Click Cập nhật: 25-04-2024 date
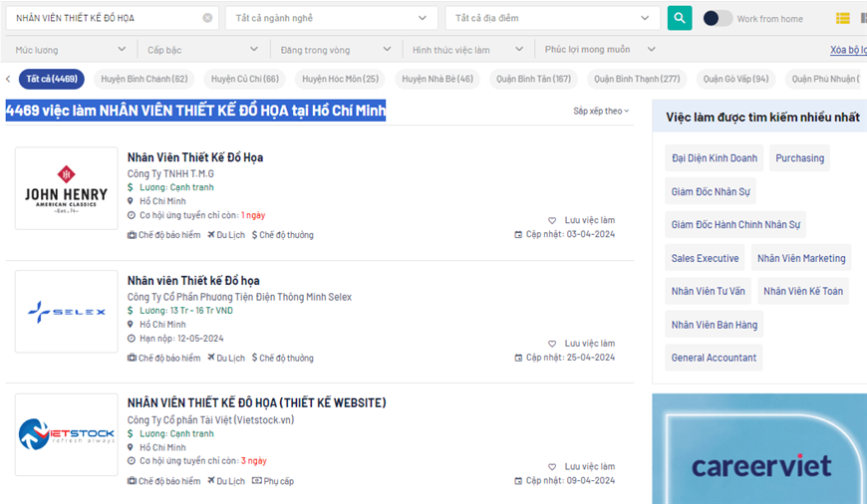The width and height of the screenshot is (867, 504). (x=570, y=358)
